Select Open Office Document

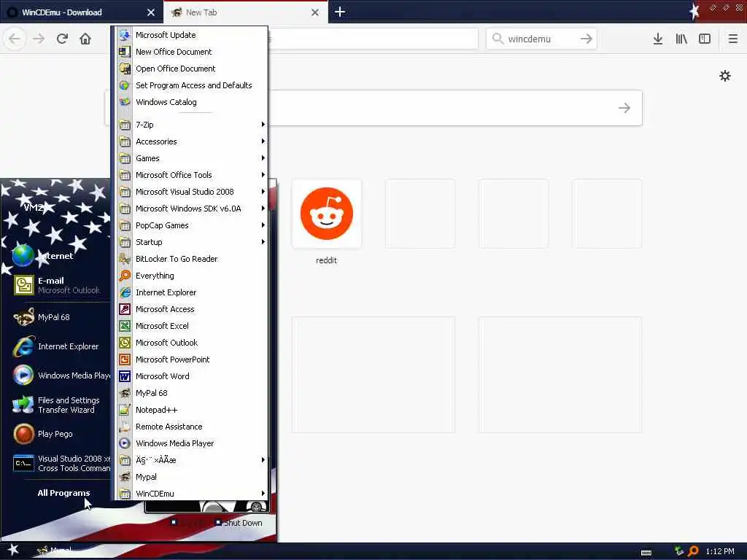pos(192,69)
